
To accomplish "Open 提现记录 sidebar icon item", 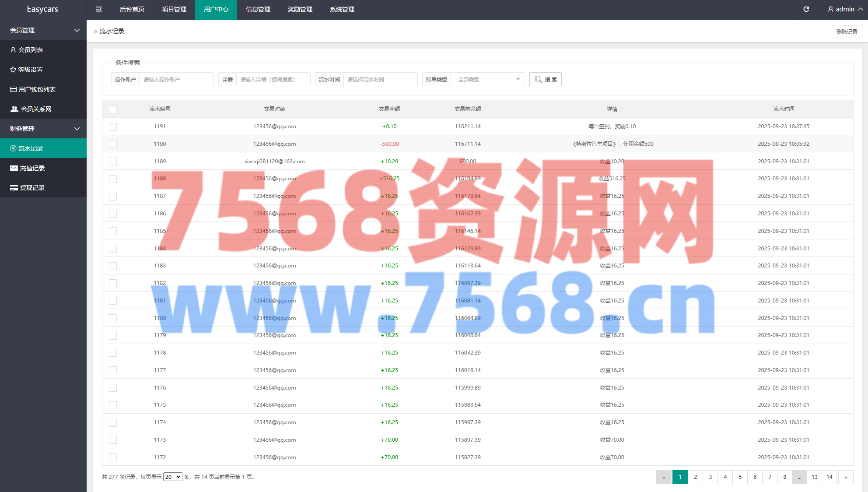I will tap(14, 188).
